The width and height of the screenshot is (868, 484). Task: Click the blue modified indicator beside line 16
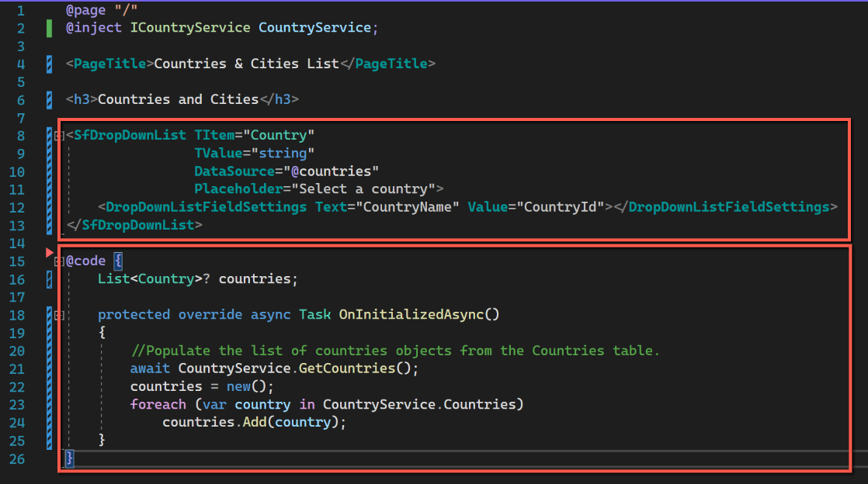tap(48, 278)
